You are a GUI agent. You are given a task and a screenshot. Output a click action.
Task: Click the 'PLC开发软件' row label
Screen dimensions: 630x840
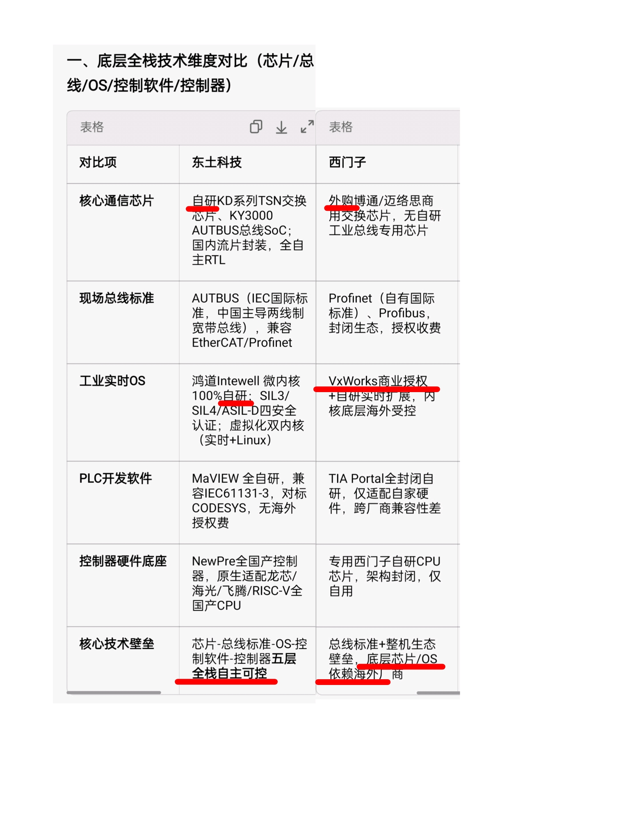116,479
